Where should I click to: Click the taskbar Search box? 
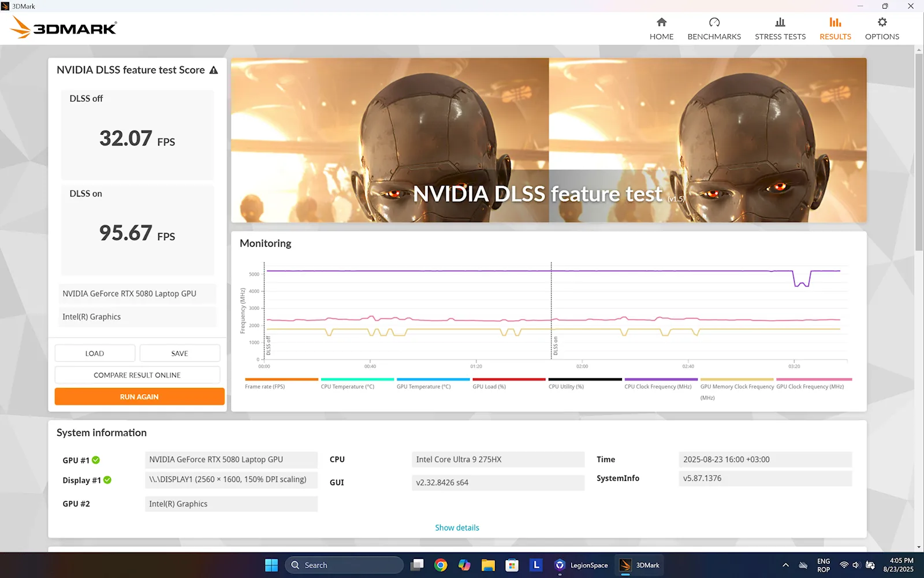pos(344,565)
